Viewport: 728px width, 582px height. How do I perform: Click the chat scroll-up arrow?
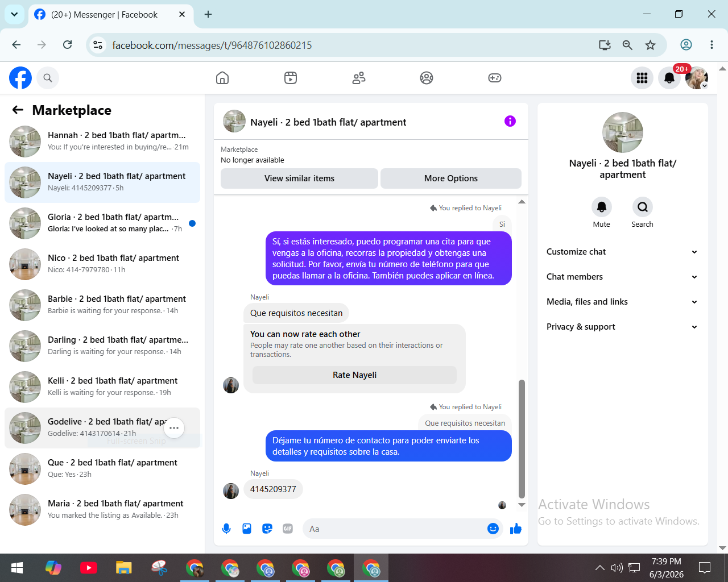522,202
